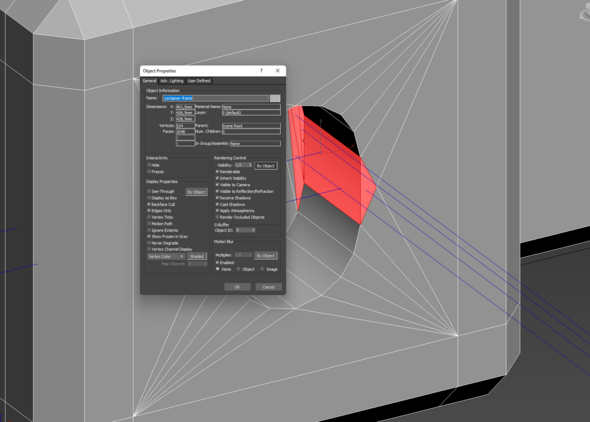The image size is (590, 422).
Task: Open the dialog help question mark
Action: click(261, 70)
